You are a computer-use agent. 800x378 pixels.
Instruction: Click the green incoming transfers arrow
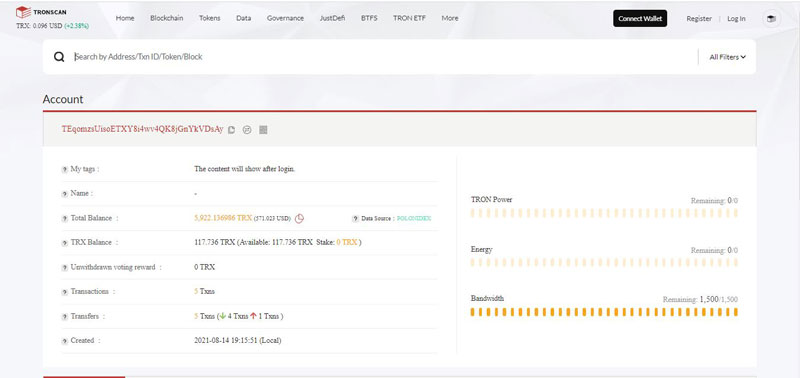pyautogui.click(x=222, y=316)
